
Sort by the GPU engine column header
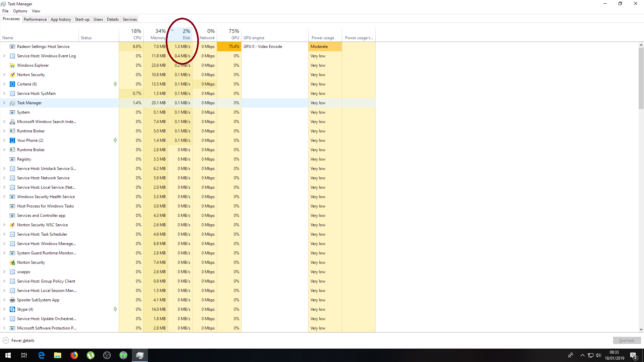[275, 34]
